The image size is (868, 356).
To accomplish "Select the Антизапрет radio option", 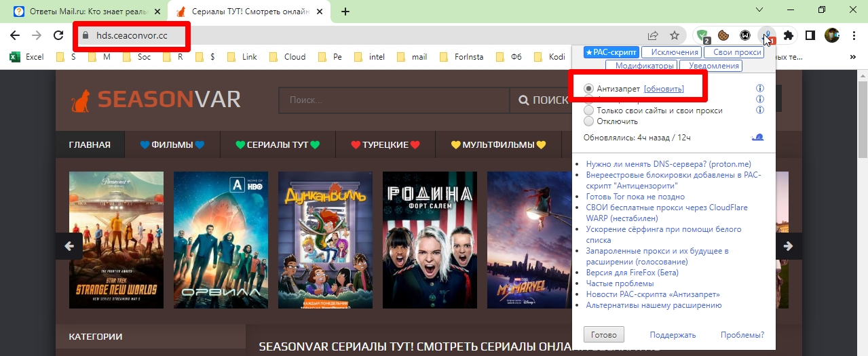I will [589, 89].
